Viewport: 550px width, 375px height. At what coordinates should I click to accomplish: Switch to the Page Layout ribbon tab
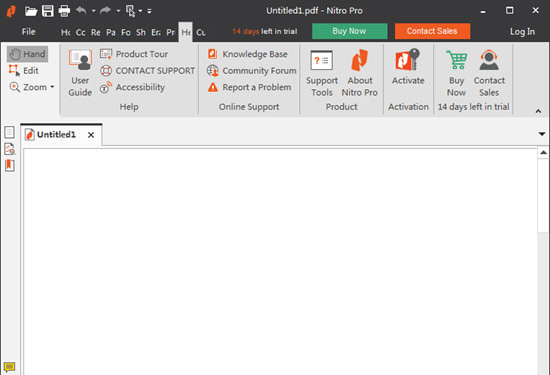[x=111, y=33]
